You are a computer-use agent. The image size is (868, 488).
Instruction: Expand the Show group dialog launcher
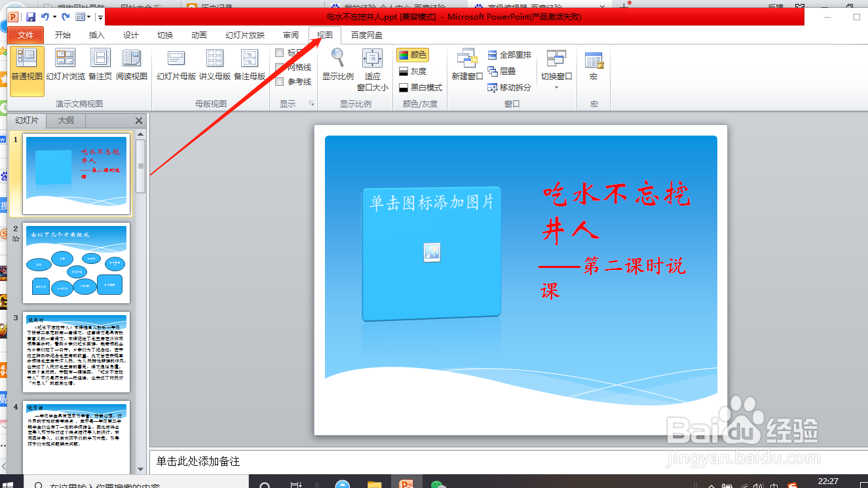pos(312,103)
